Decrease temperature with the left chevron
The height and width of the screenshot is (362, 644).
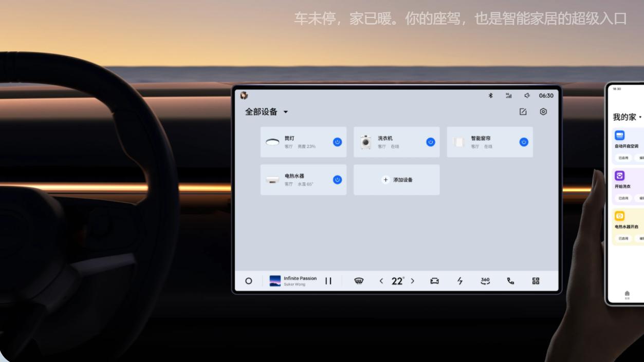381,281
